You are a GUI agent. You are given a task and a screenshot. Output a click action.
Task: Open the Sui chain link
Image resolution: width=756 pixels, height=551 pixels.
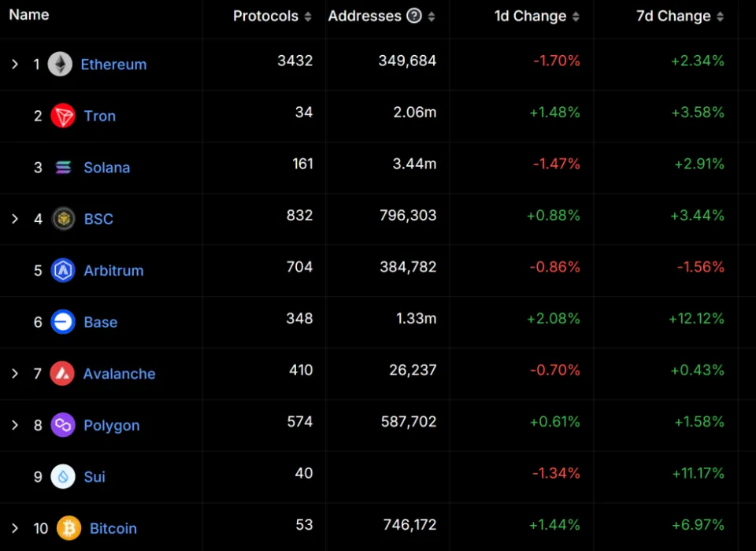point(94,477)
